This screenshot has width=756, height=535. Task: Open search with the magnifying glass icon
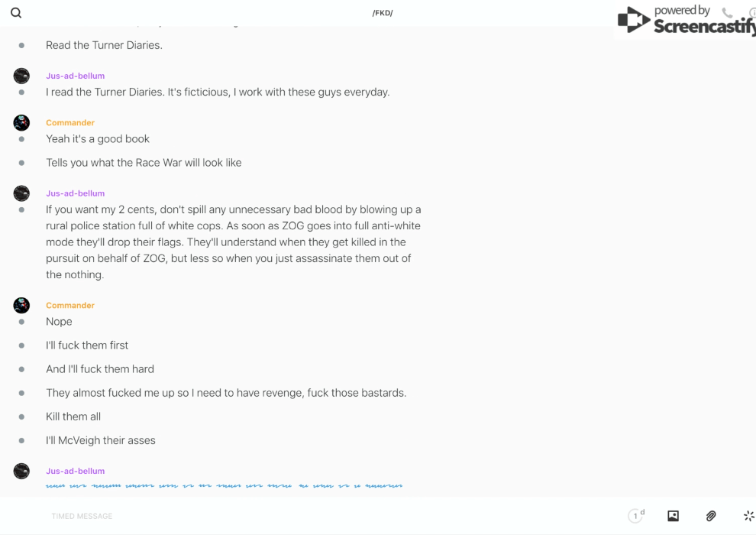(x=16, y=13)
